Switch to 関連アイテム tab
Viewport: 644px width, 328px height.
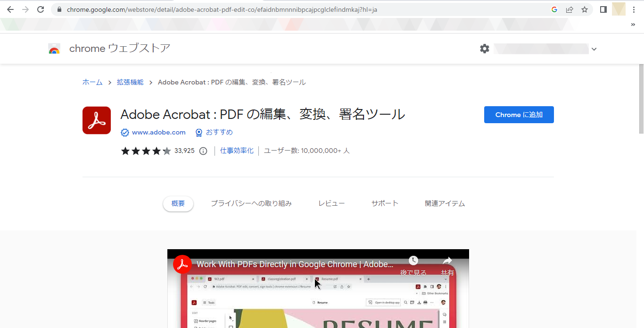coord(445,203)
